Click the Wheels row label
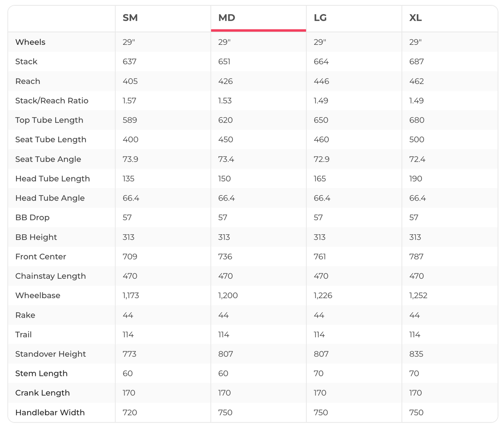 point(30,42)
